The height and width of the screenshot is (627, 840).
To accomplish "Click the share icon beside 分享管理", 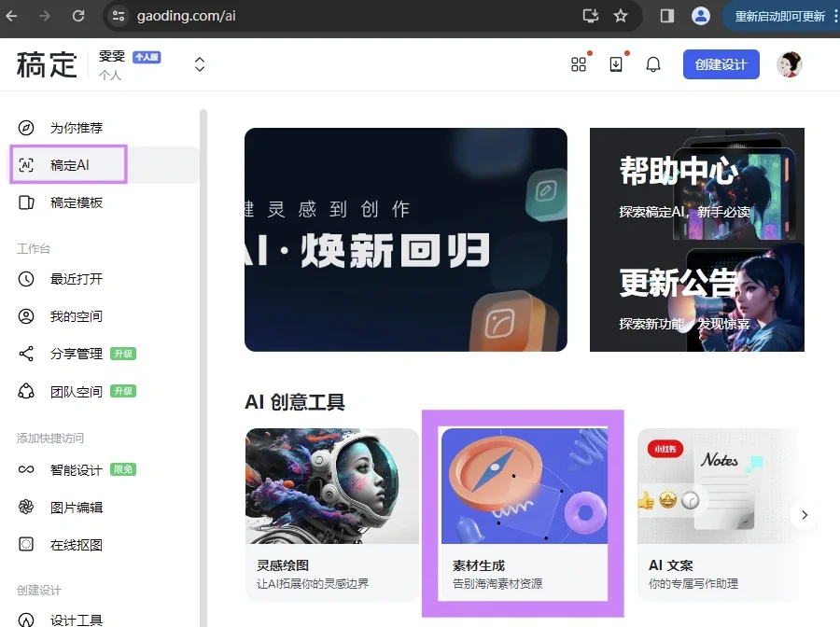I will (x=26, y=354).
